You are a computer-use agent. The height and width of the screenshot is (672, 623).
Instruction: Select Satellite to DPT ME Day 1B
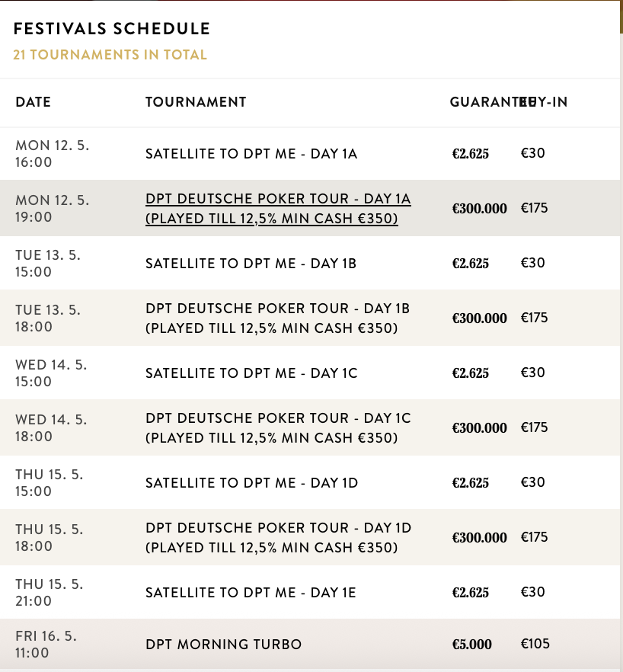[x=251, y=264]
